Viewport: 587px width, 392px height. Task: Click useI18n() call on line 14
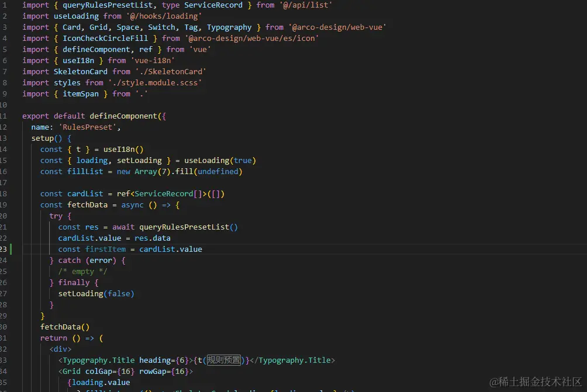tap(123, 149)
